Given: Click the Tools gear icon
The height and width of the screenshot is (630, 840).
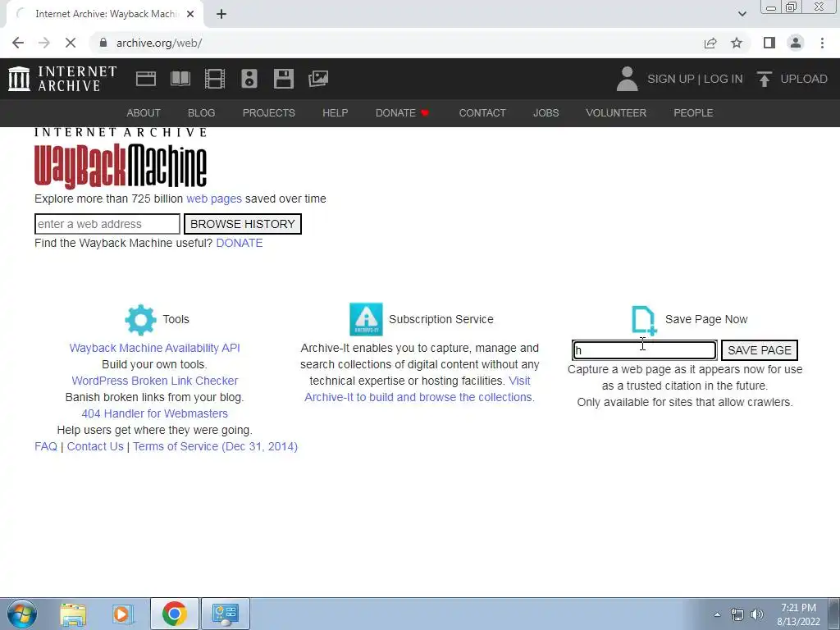Looking at the screenshot, I should coord(140,320).
